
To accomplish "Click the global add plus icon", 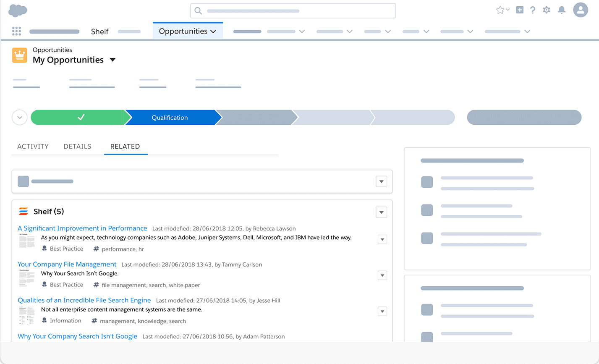I will tap(520, 10).
